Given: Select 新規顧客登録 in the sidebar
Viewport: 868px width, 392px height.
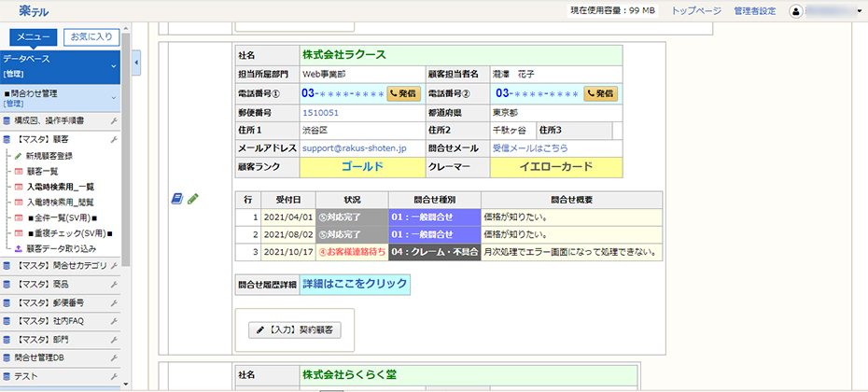Looking at the screenshot, I should click(x=62, y=155).
